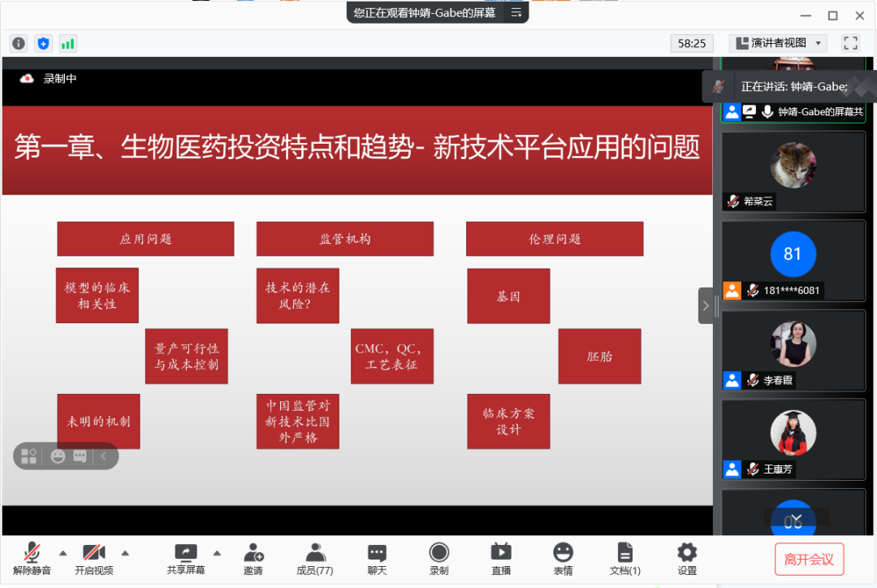Click the 临床方案设计 box
Image resolution: width=877 pixels, height=588 pixels.
click(508, 422)
